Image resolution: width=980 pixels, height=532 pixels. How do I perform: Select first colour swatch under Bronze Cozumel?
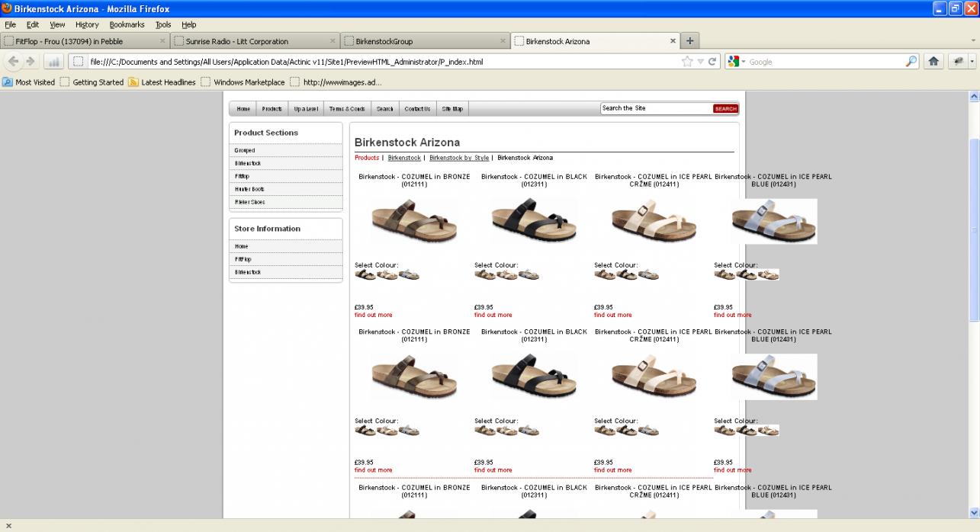click(365, 275)
